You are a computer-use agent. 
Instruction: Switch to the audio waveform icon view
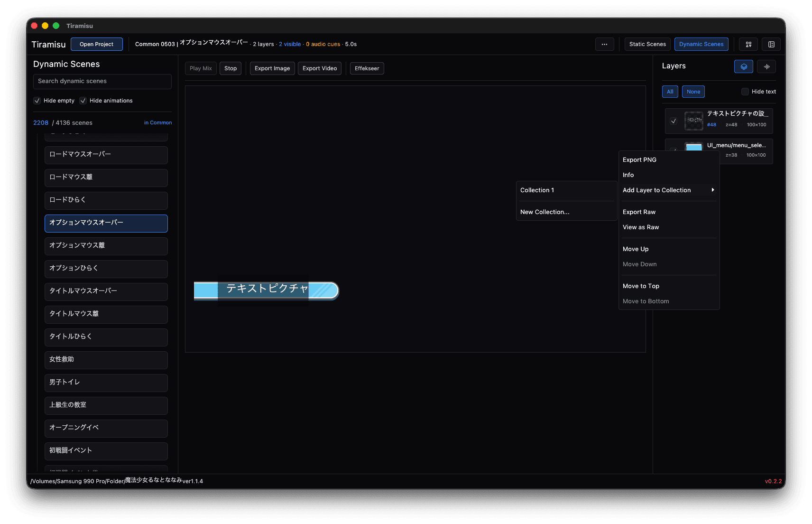(x=766, y=66)
